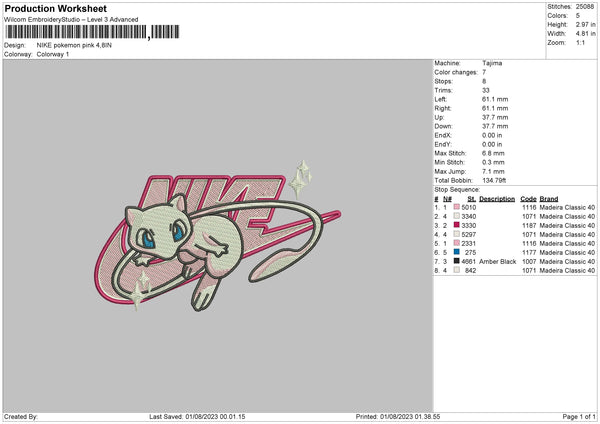This screenshot has height=424, width=600.
Task: Click the Height value 2.97 in
Action: point(585,24)
